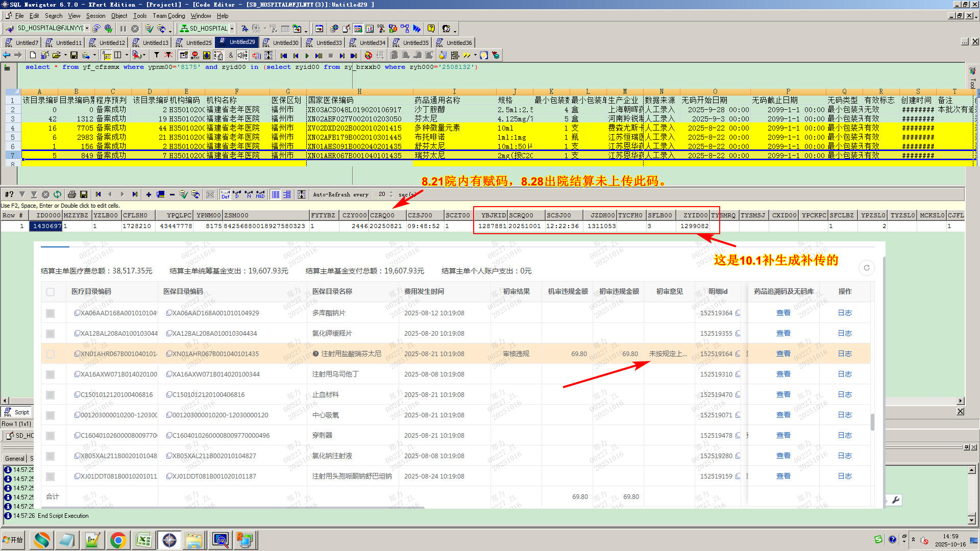Screen dimensions: 980x551
Task: Click the refresh data icon in results toolbar
Action: pyautogui.click(x=58, y=194)
